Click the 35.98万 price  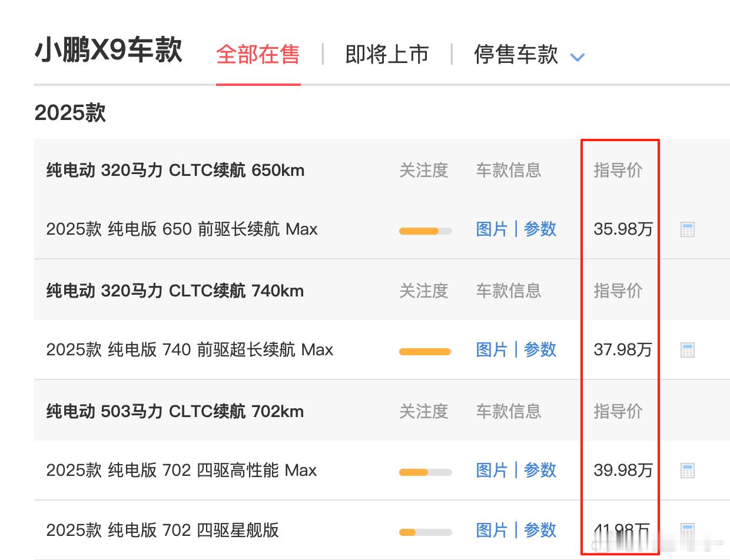click(x=623, y=229)
